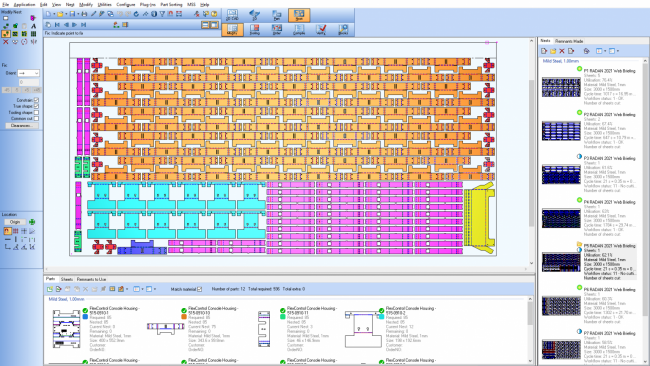The width and height of the screenshot is (650, 366).
Task: Select the 3D mode button
Action: [x=255, y=15]
